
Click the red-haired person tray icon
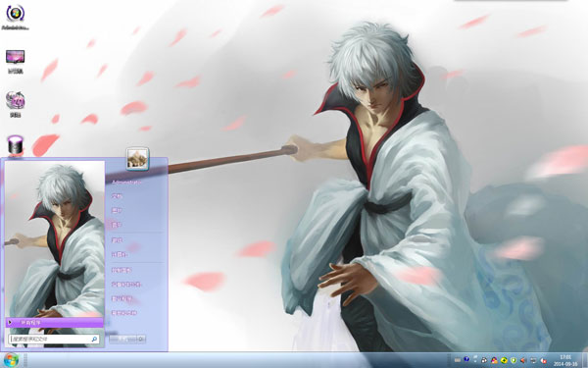pyautogui.click(x=494, y=360)
